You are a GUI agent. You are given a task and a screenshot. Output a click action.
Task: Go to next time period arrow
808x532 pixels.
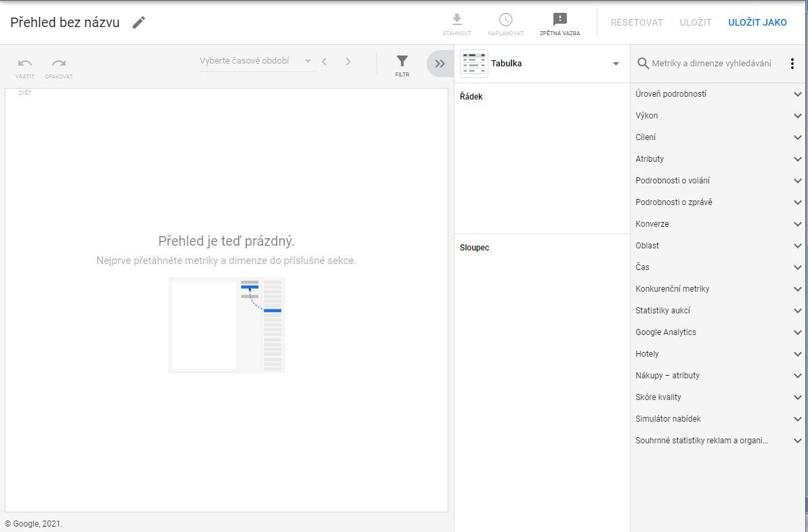[x=348, y=62]
